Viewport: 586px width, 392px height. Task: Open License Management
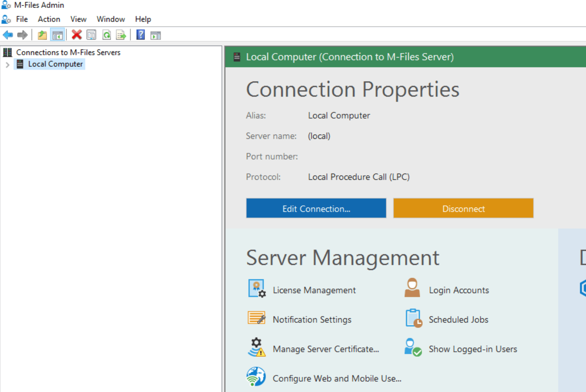(314, 290)
